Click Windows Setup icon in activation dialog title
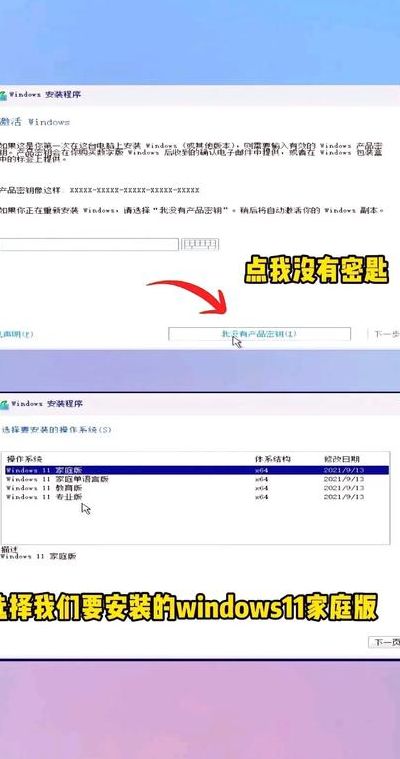The image size is (400, 759). 2,95
